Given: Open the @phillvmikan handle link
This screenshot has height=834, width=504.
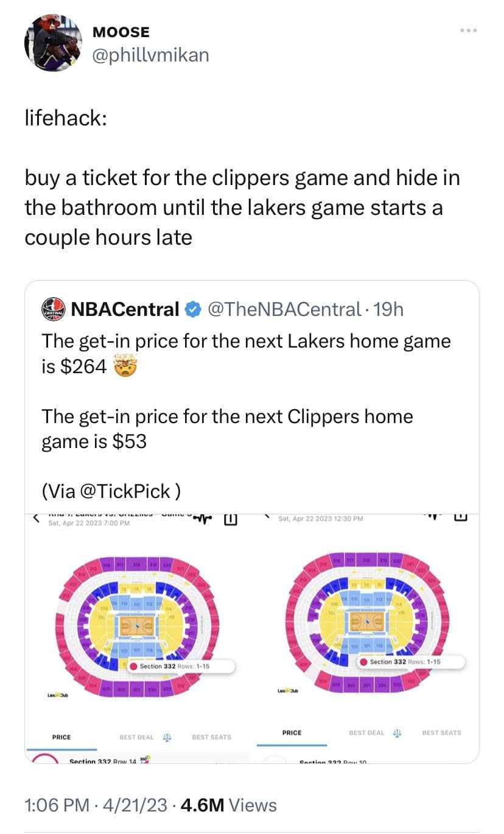Looking at the screenshot, I should 149,55.
